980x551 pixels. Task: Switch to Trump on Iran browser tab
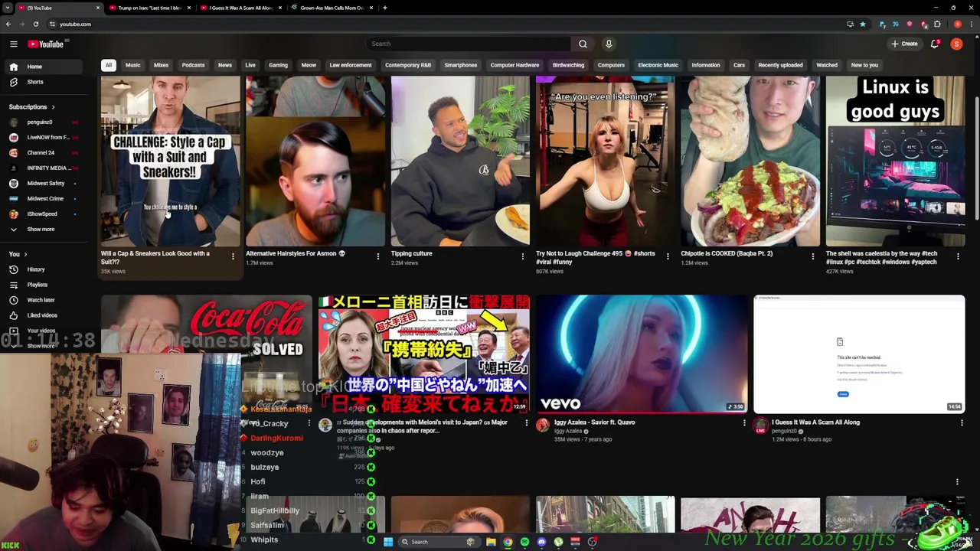(x=151, y=8)
